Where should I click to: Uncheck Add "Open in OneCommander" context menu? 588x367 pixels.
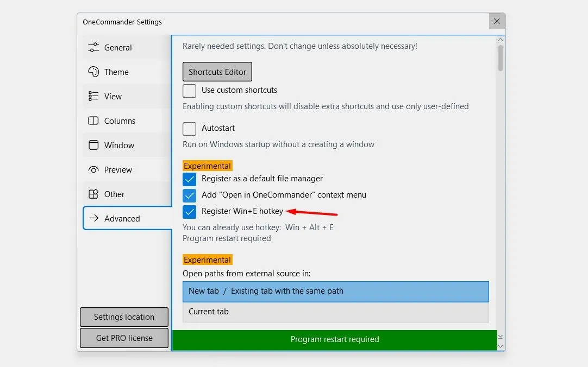click(x=190, y=195)
